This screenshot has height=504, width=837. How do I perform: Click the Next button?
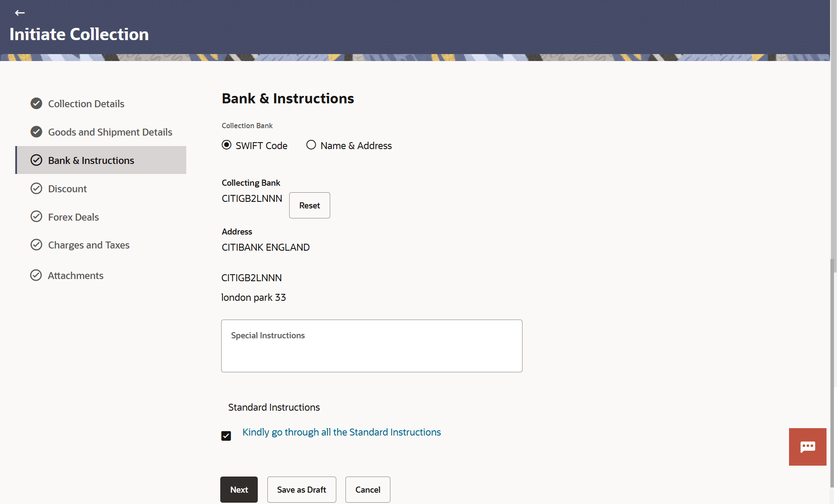point(239,490)
